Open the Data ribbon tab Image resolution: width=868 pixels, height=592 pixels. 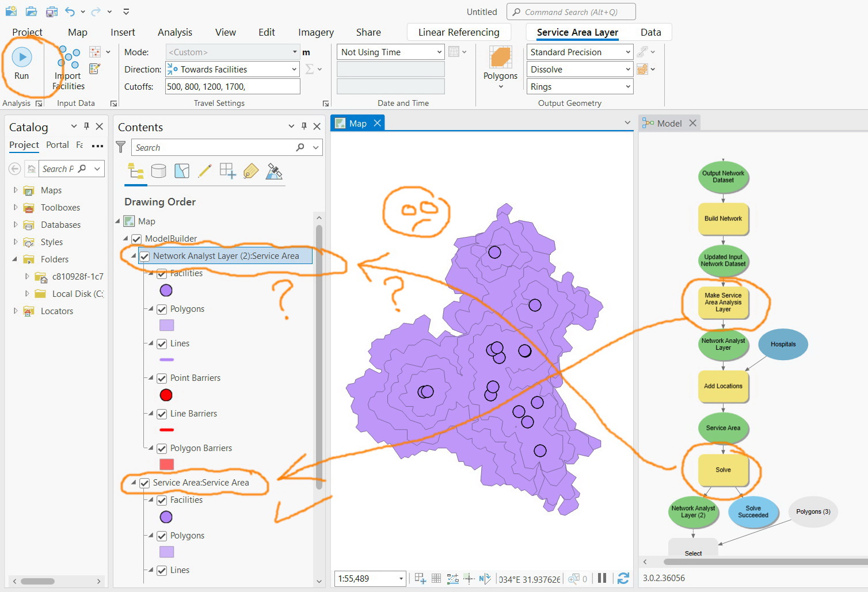coord(651,32)
